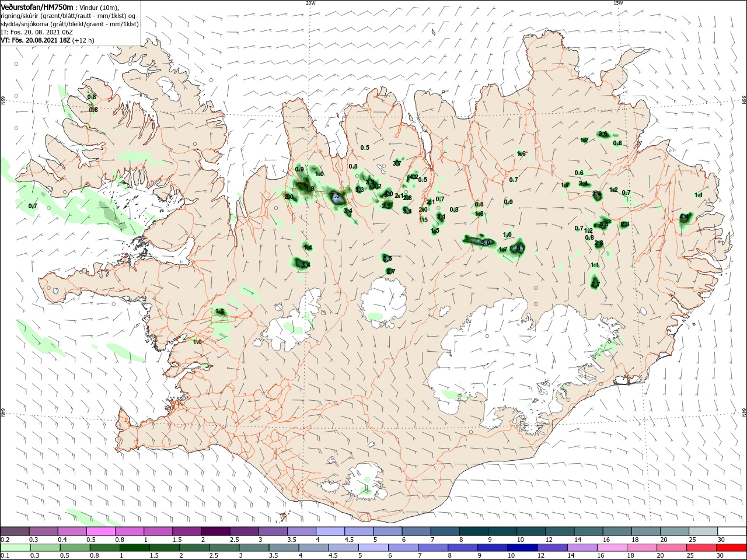This screenshot has width=747, height=560.
Task: Click the 'rigning/skúrir' legend description line
Action: pyautogui.click(x=68, y=16)
